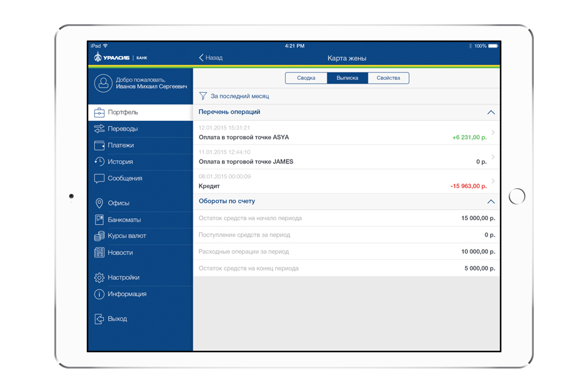The width and height of the screenshot is (588, 392).
Task: Tap the Банкоматы ATM icon
Action: pyautogui.click(x=99, y=220)
